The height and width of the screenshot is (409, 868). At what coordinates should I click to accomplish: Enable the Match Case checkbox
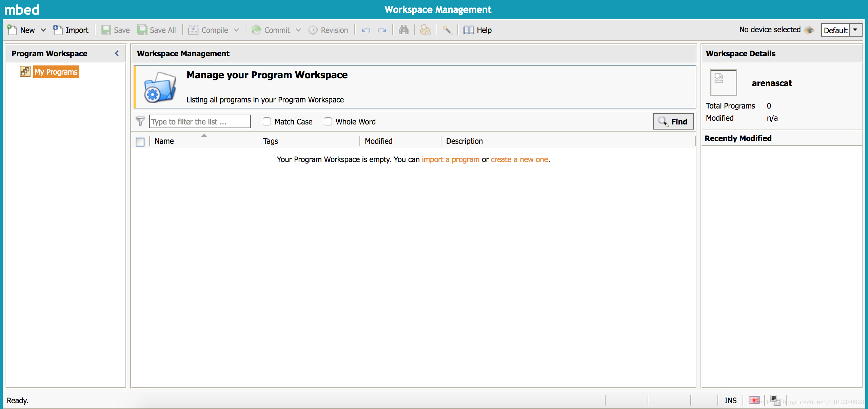[267, 121]
